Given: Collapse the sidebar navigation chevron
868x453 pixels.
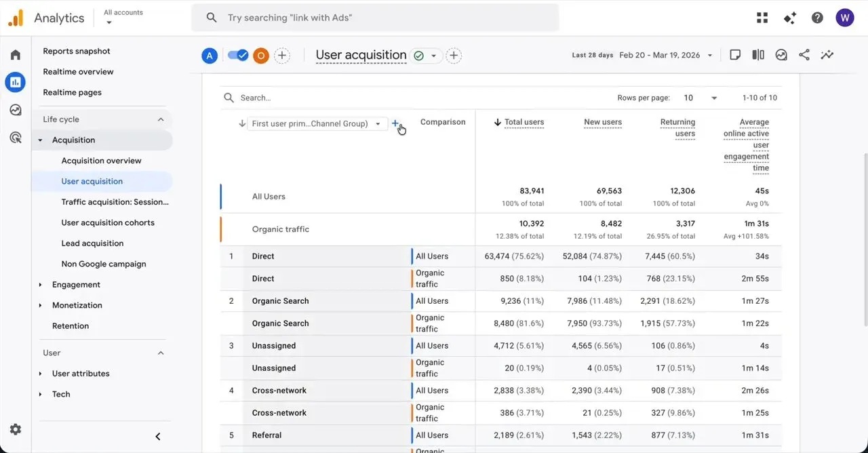Looking at the screenshot, I should pos(158,437).
